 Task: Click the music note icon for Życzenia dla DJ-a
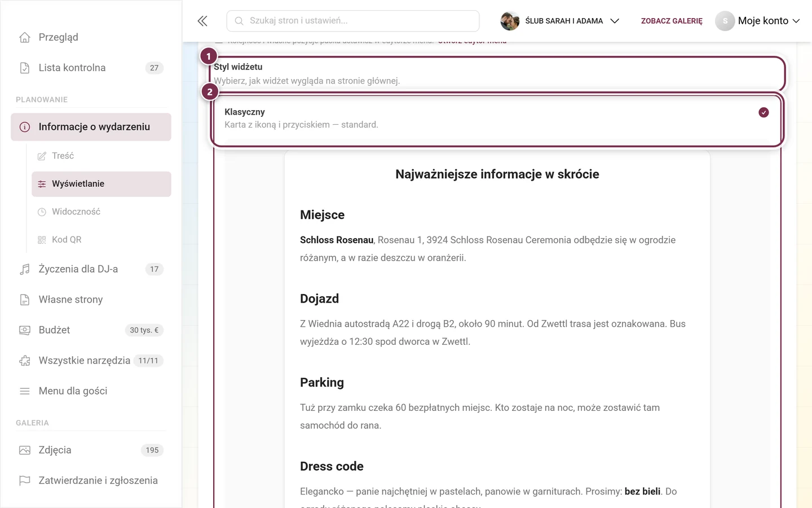(25, 269)
